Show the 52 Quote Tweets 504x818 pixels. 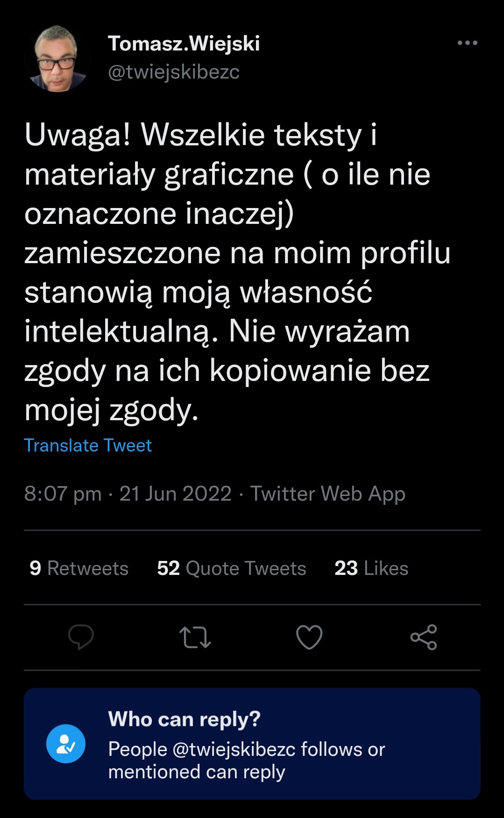point(231,568)
